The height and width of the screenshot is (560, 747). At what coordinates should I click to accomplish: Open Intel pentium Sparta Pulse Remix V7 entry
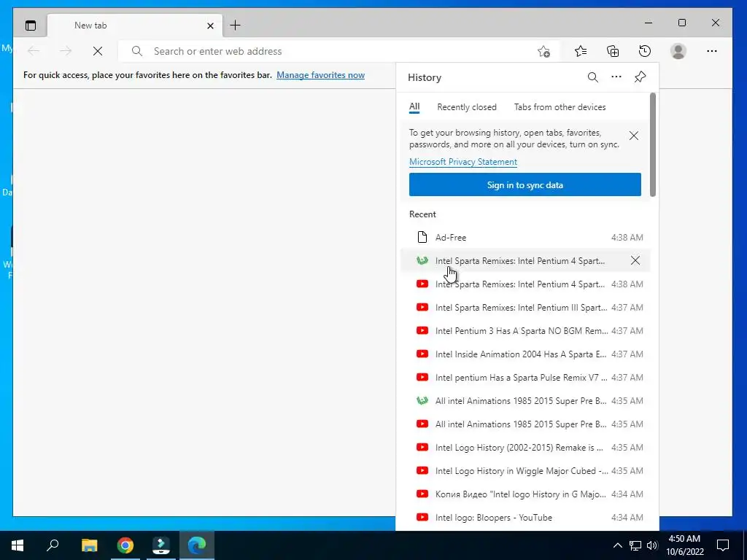[525, 377]
